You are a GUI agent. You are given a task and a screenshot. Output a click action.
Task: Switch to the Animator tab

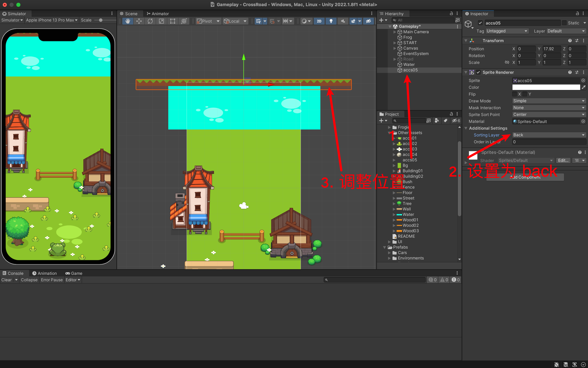click(158, 14)
